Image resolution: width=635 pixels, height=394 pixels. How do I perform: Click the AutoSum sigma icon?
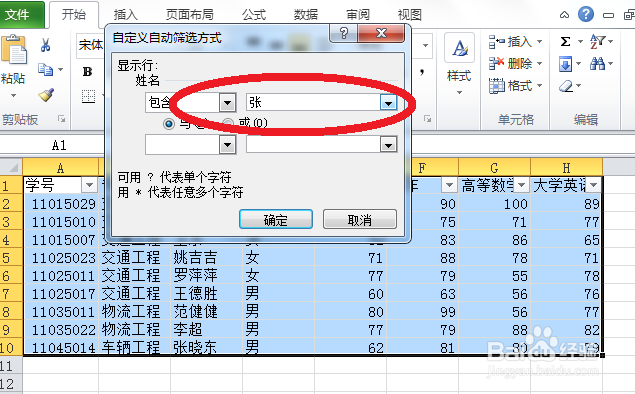[566, 41]
